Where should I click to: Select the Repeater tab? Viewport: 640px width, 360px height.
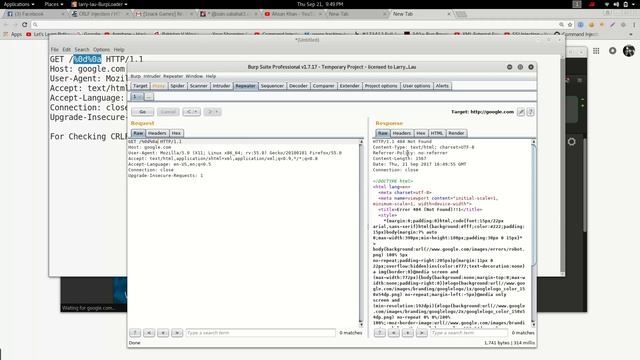[245, 86]
